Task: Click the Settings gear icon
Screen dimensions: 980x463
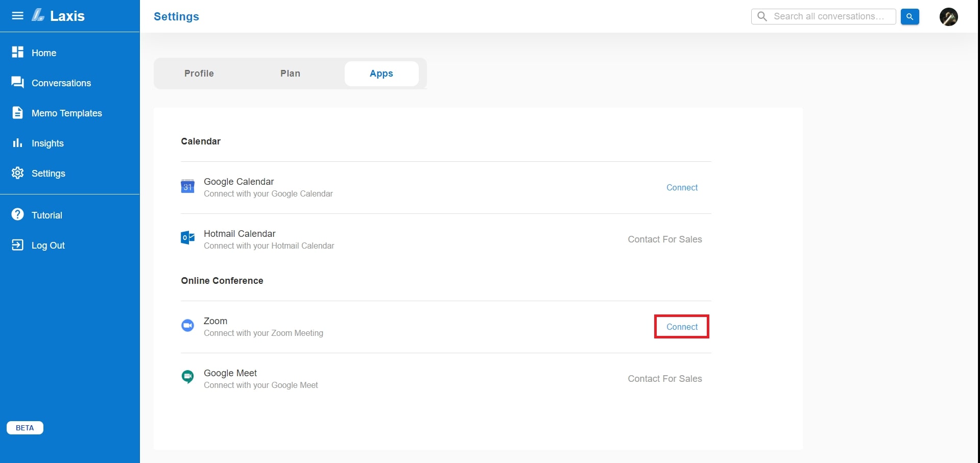Action: pyautogui.click(x=17, y=173)
